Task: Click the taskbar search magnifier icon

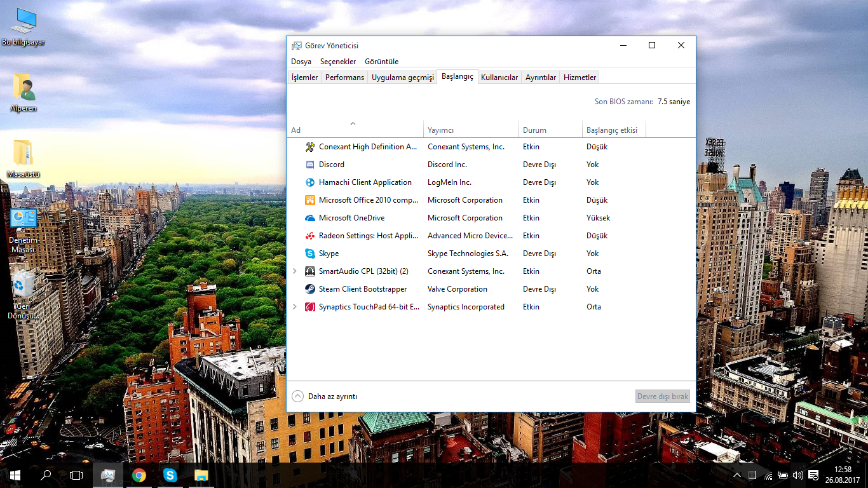Action: click(46, 475)
